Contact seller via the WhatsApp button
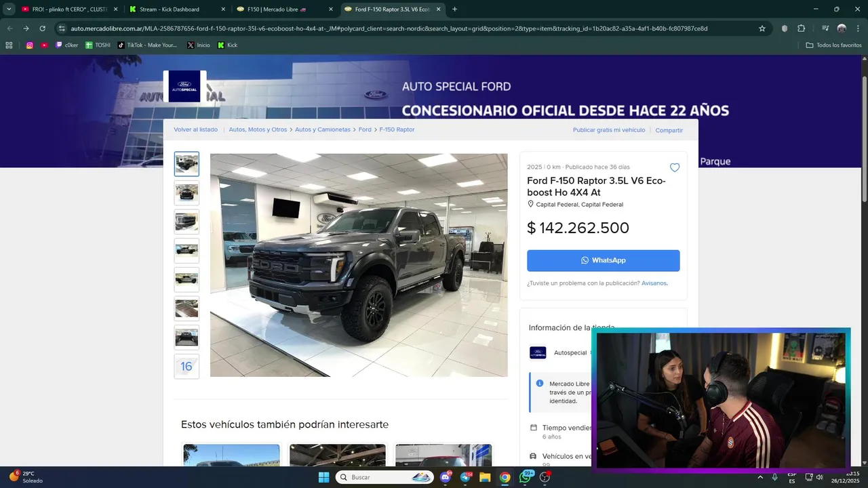The image size is (868, 488). click(604, 260)
